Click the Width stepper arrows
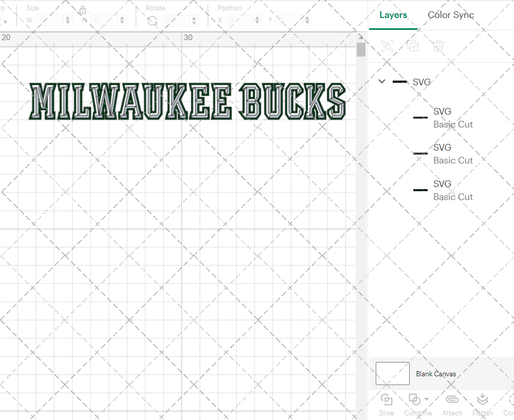 click(x=68, y=21)
